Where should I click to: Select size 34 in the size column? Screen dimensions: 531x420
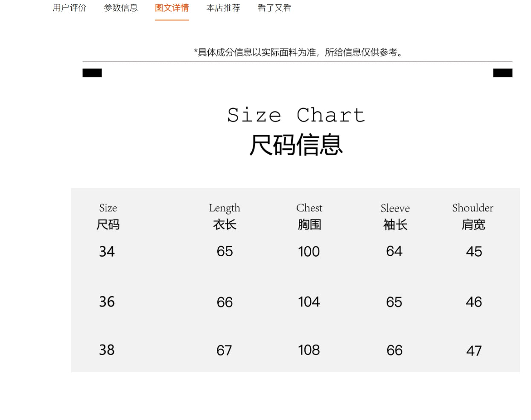(107, 252)
